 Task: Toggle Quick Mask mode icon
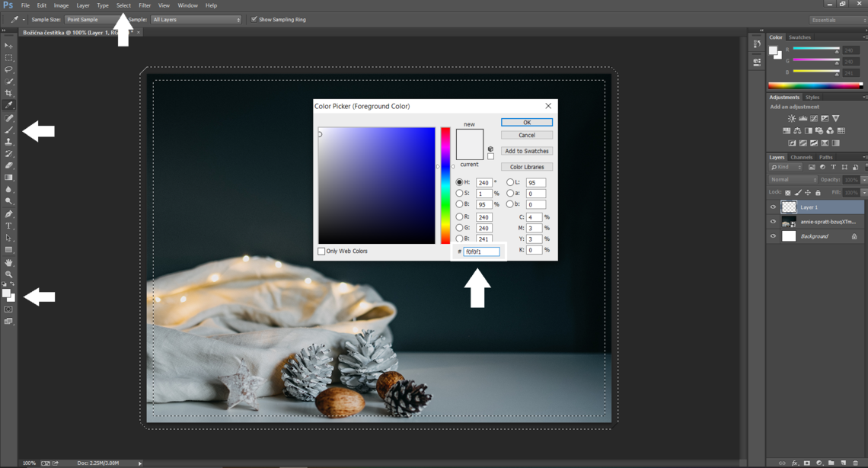click(8, 309)
